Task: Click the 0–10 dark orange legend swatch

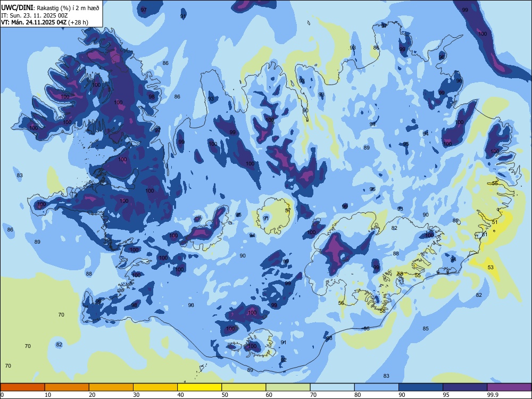Action: coord(23,387)
